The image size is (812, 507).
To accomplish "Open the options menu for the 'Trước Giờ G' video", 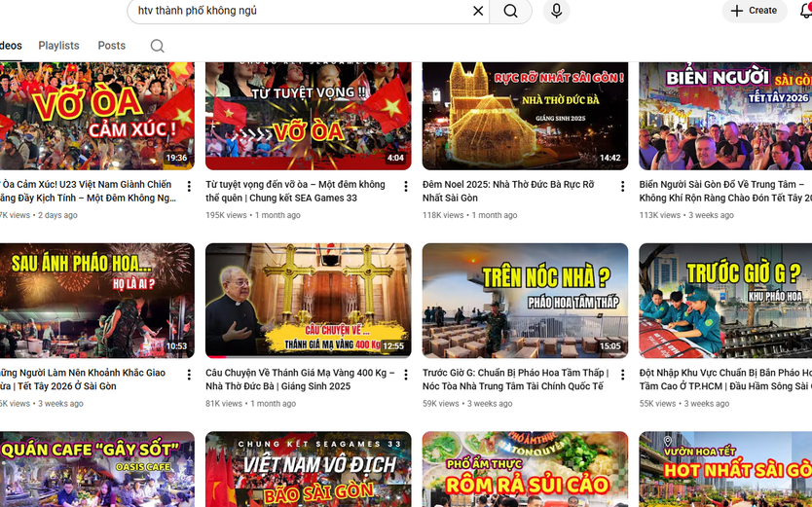I will 622,374.
